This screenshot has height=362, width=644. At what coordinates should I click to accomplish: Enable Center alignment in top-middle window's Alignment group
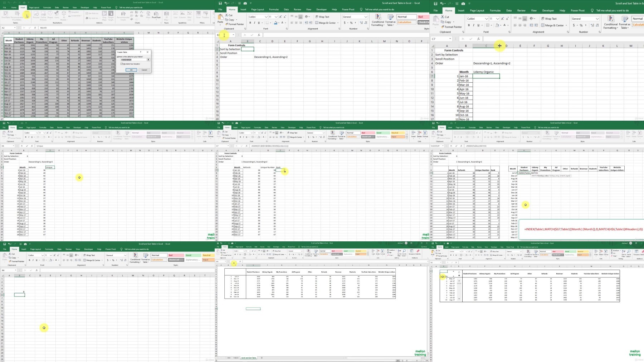296,23
